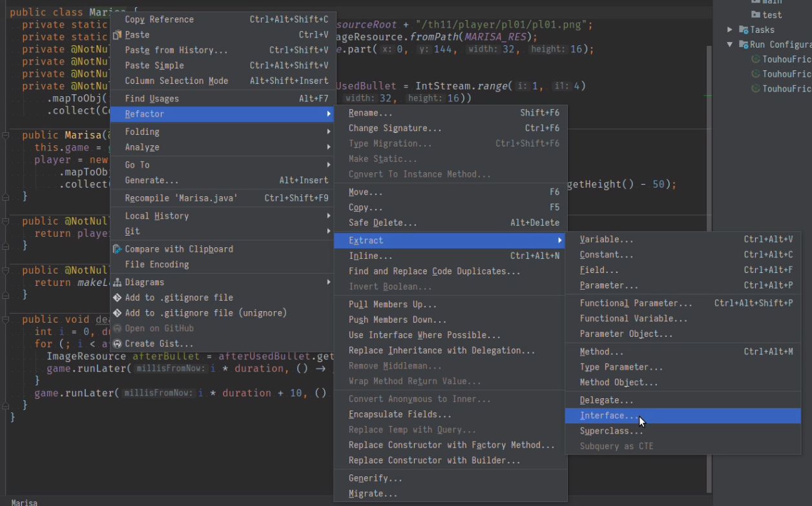This screenshot has width=812, height=506.
Task: Collapse the fold for the 'public void' method
Action: coord(5,319)
